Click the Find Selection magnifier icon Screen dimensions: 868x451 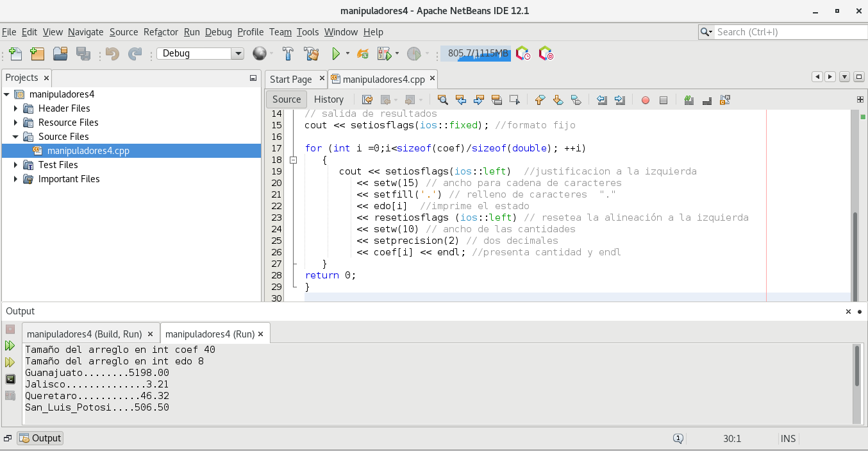click(x=442, y=100)
